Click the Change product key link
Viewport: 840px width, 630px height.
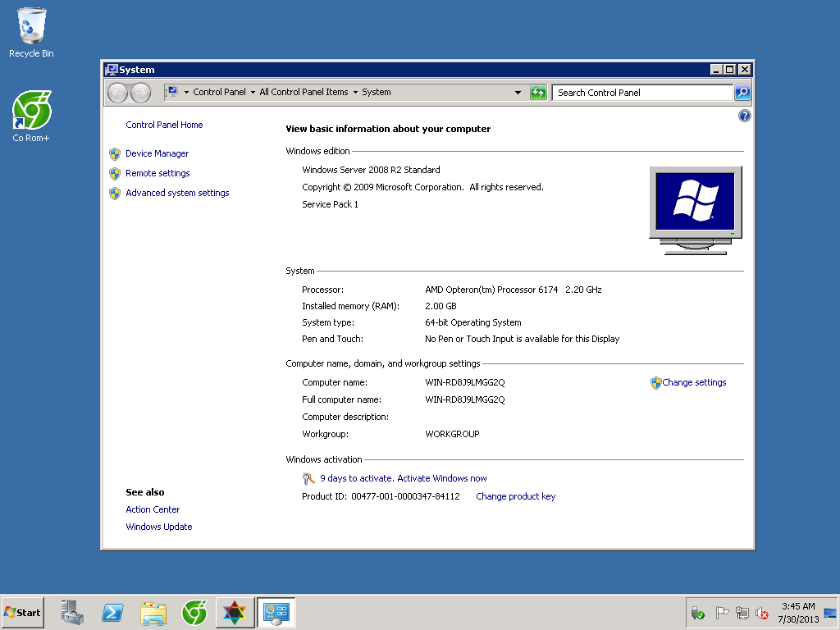tap(515, 496)
